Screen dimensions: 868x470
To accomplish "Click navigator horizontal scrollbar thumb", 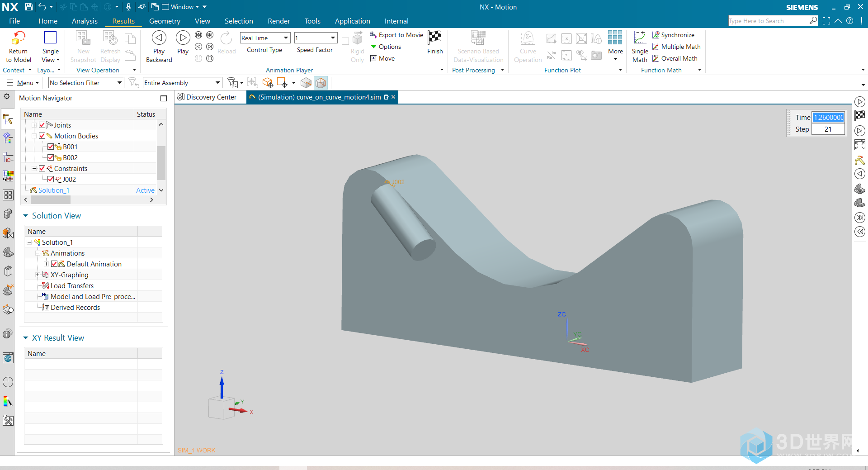I will (50, 199).
